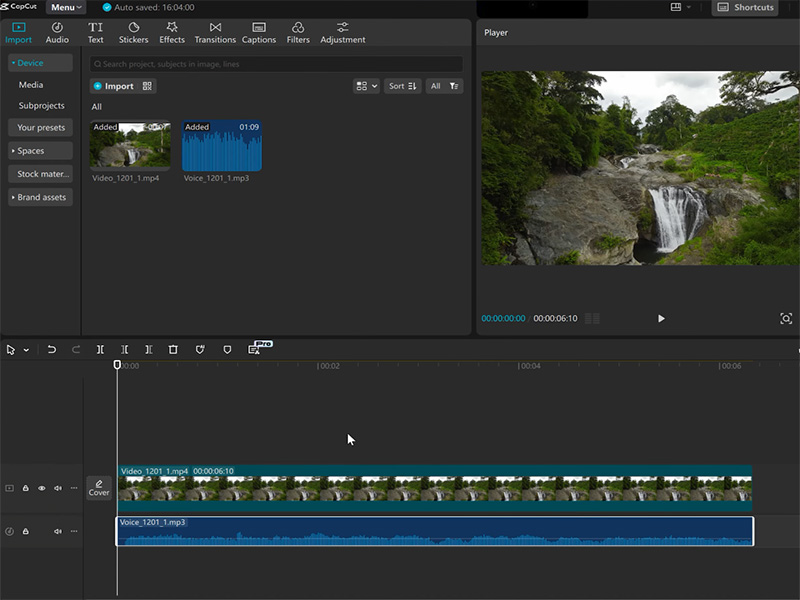Open the Effects tab
This screenshot has height=600, width=800.
pyautogui.click(x=172, y=33)
